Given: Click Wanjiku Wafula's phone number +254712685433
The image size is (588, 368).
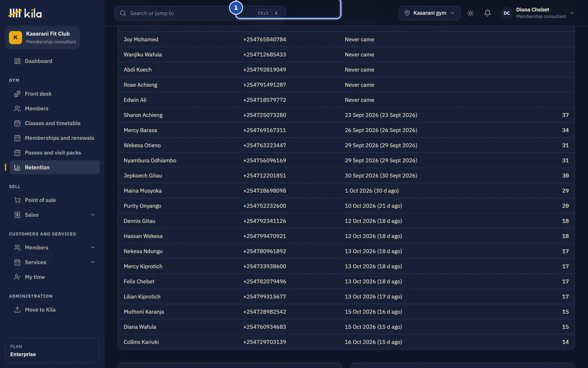Looking at the screenshot, I should [x=265, y=54].
